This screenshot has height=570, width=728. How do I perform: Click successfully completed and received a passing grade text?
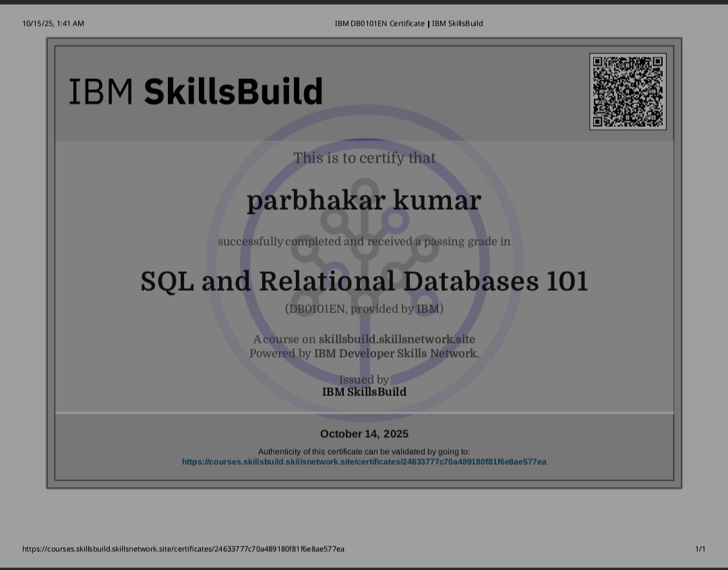coord(364,241)
